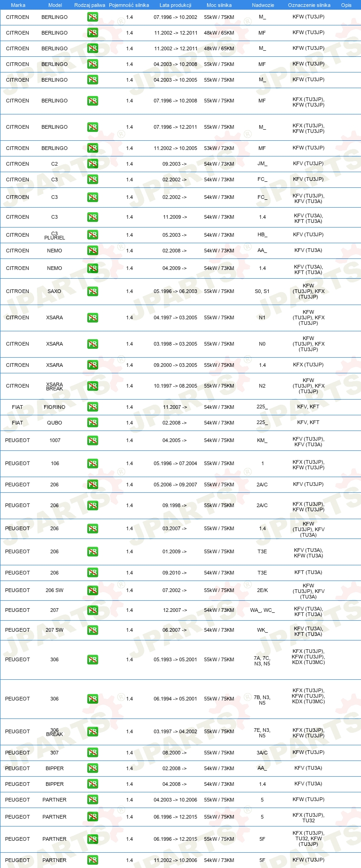Select the SAXO model cell
This screenshot has width=361, height=868.
click(x=54, y=292)
